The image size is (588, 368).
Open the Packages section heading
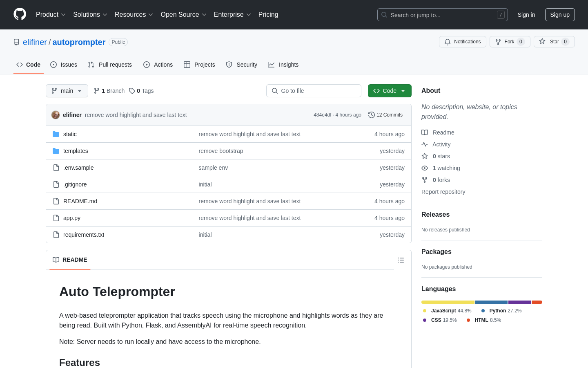pos(437,252)
